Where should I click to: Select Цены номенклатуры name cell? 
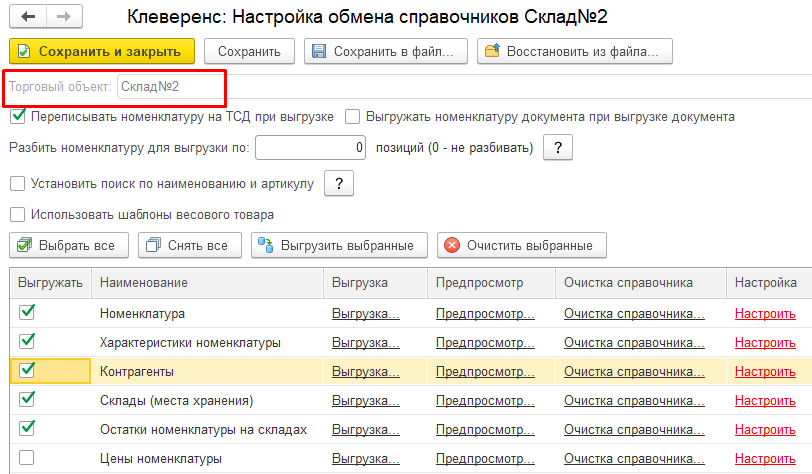coord(207,458)
